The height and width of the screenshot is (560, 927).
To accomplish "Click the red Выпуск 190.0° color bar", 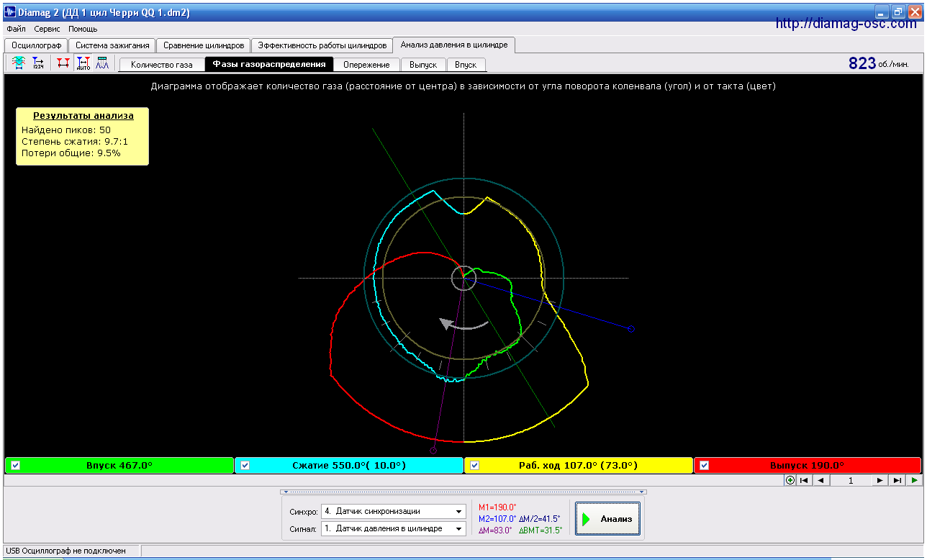I will click(x=808, y=465).
